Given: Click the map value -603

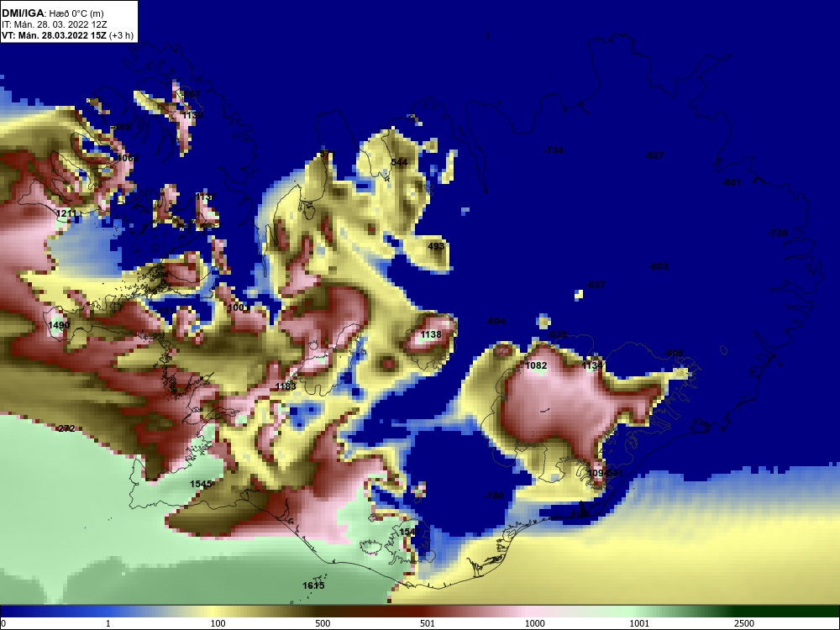Looking at the screenshot, I should pyautogui.click(x=659, y=266).
